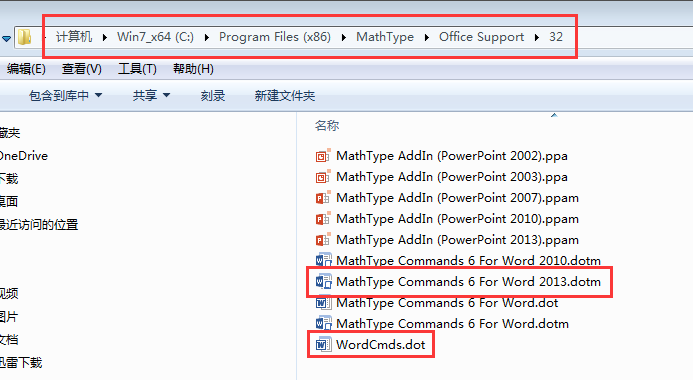This screenshot has height=380, width=693.
Task: Open the 编辑(E) menu
Action: click(x=26, y=69)
